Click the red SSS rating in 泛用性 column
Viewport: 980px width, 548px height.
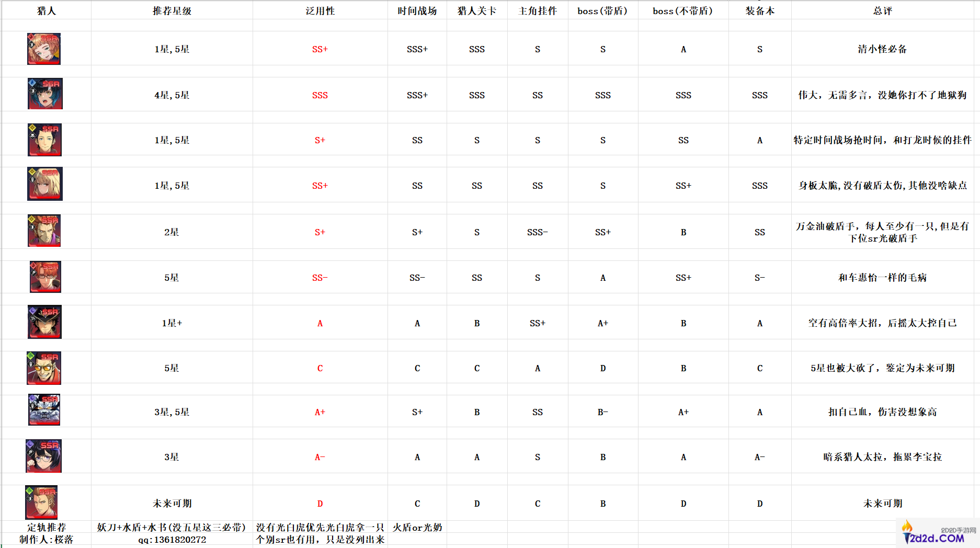[320, 95]
